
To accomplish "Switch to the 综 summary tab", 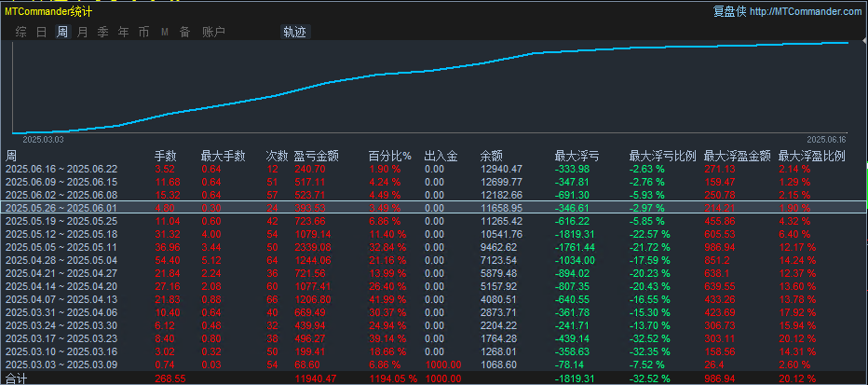I will 21,32.
